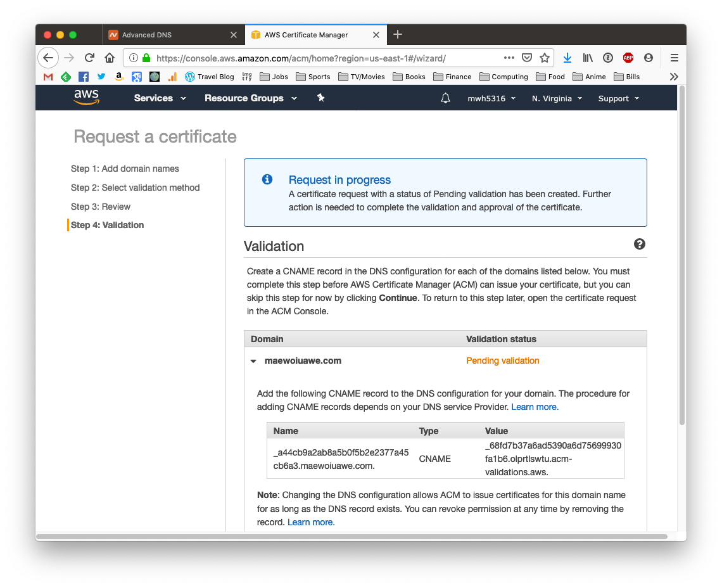
Task: Go to Step 2: Select validation method
Action: click(x=136, y=188)
